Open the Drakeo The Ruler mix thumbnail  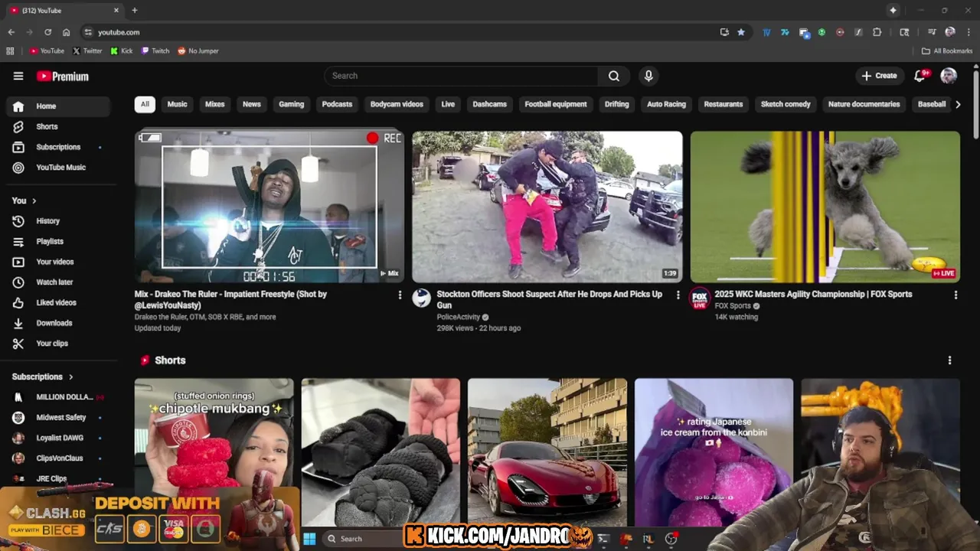point(269,207)
